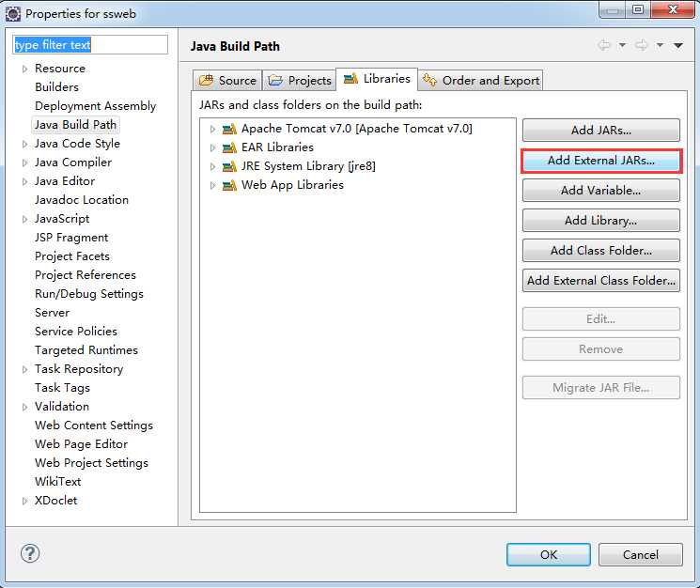Screen dimensions: 700x588
Task: Click the Add Variable... button
Action: click(601, 191)
